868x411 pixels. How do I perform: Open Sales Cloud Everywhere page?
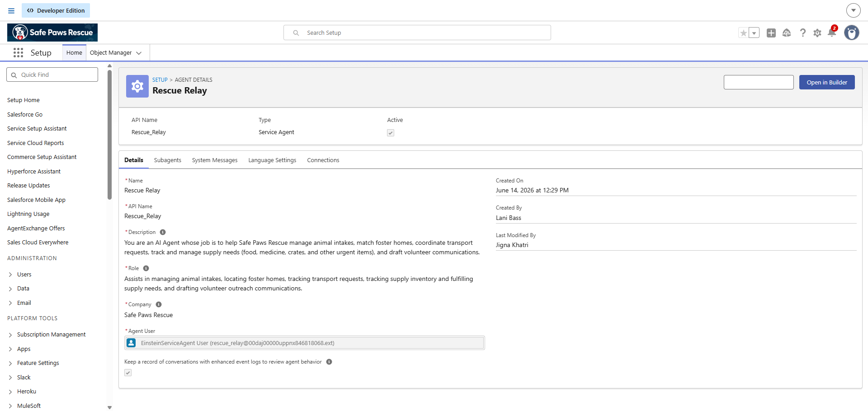click(x=38, y=243)
